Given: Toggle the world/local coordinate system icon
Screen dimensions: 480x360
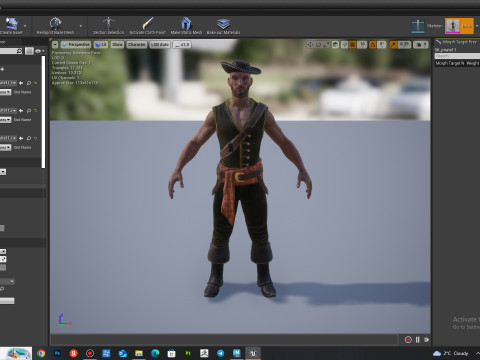Looking at the screenshot, I should [x=336, y=45].
